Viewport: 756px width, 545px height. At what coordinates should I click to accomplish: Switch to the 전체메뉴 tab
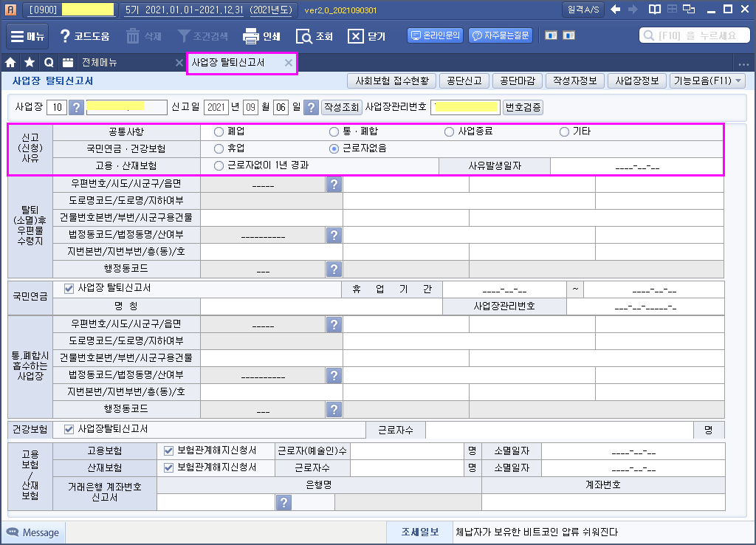point(99,63)
